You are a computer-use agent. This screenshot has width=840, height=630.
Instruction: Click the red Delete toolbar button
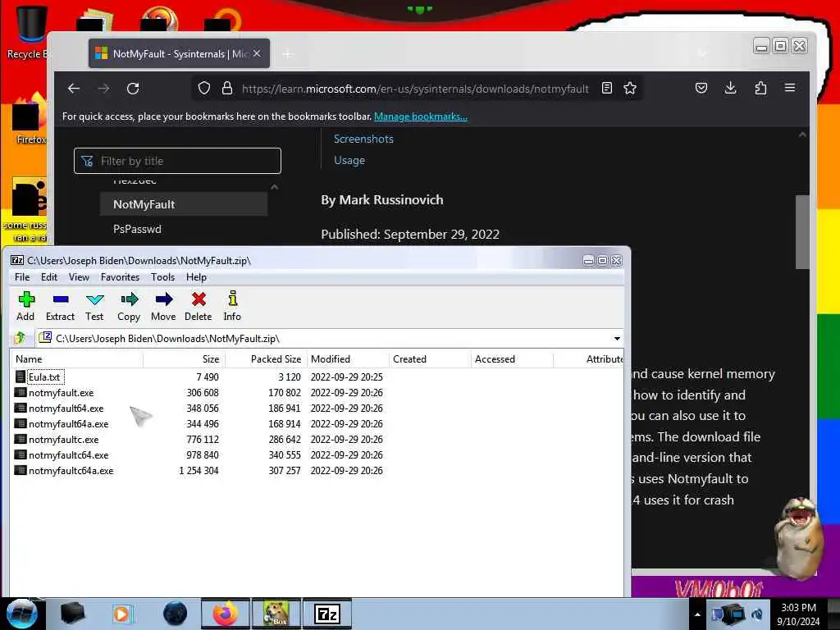199,306
